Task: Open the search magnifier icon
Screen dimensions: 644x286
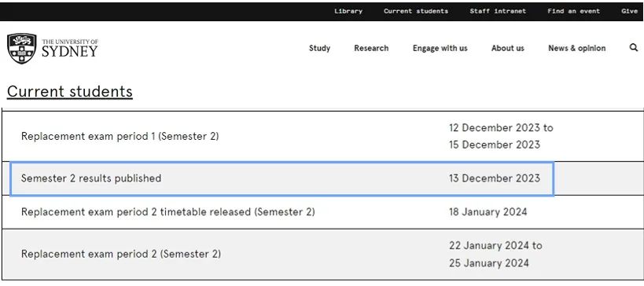Action: coord(633,48)
